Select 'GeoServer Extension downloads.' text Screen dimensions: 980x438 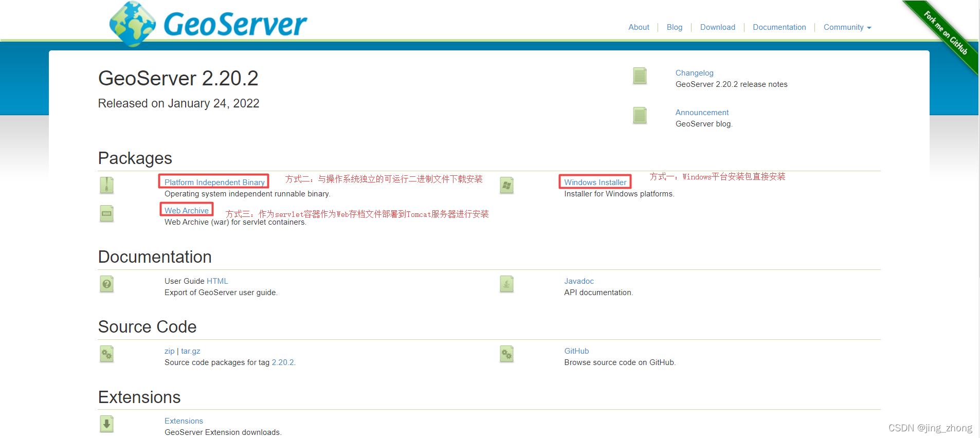[x=223, y=432]
